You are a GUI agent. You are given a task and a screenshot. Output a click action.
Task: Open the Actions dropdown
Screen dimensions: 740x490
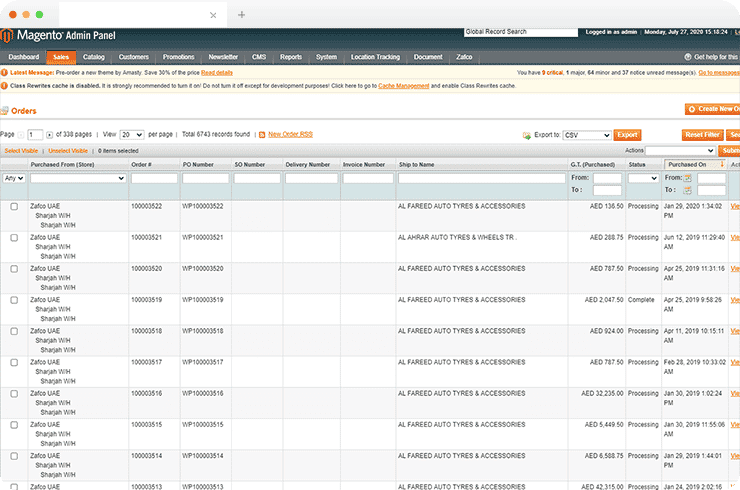click(x=680, y=151)
